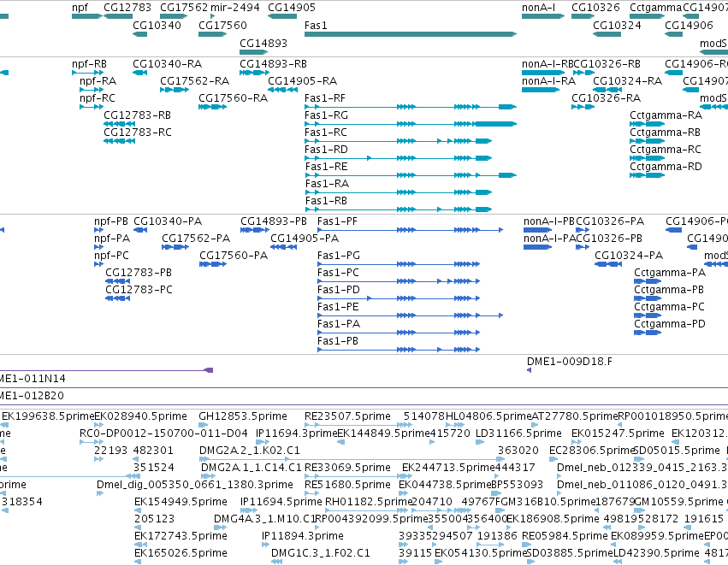
Task: Open the CG17562-RA transcript label
Action: tap(194, 80)
